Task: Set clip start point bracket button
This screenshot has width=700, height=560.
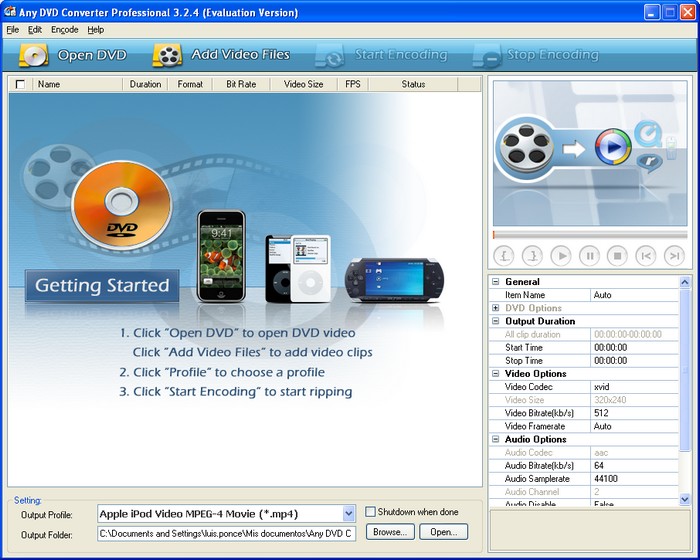Action: point(504,256)
